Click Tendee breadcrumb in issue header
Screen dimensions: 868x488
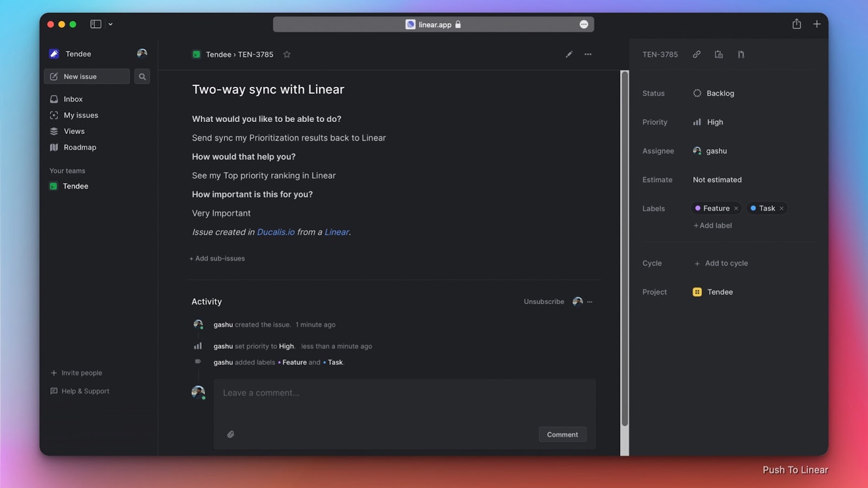[x=219, y=54]
